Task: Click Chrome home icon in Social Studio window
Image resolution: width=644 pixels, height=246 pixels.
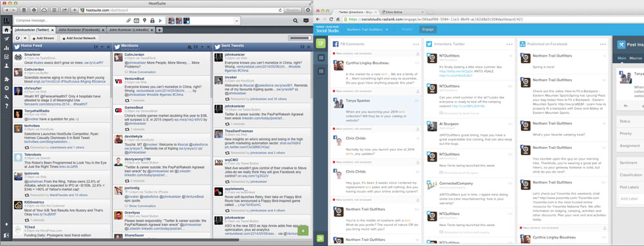Action: click(338, 19)
